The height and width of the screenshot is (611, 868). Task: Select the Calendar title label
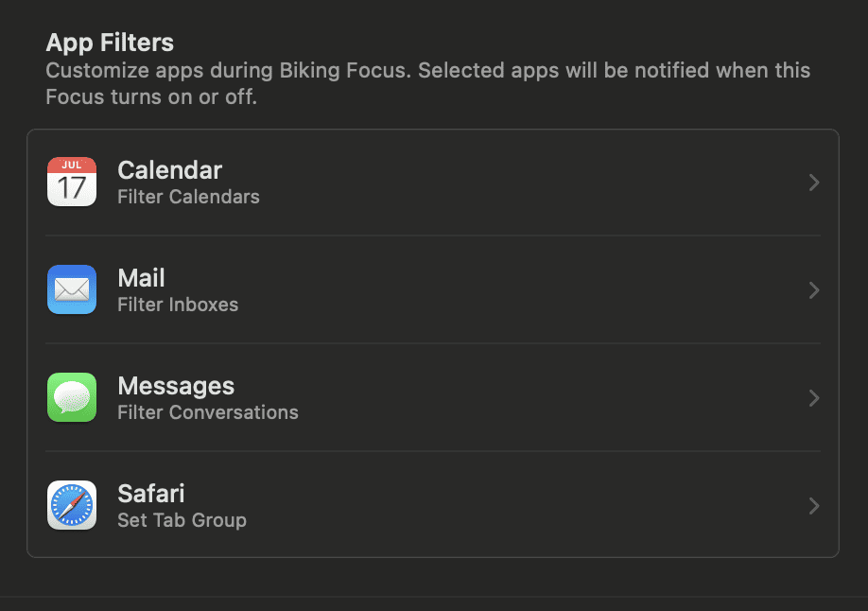coord(169,170)
